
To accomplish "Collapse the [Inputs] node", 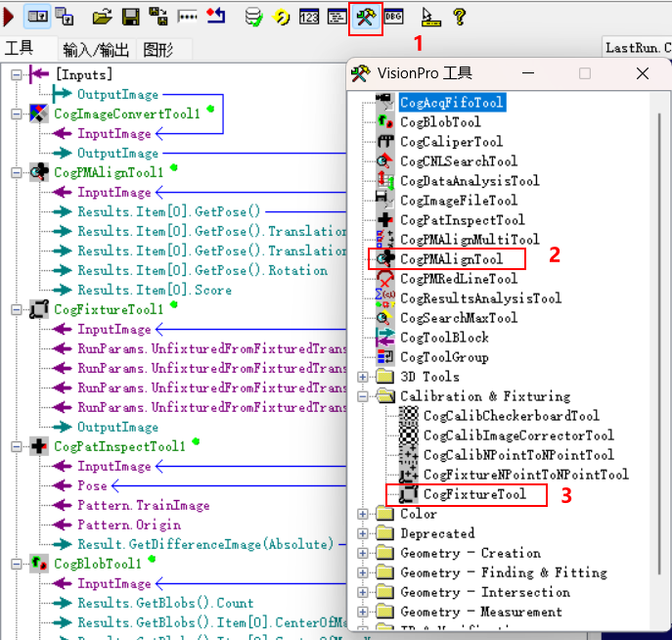I will click(17, 75).
